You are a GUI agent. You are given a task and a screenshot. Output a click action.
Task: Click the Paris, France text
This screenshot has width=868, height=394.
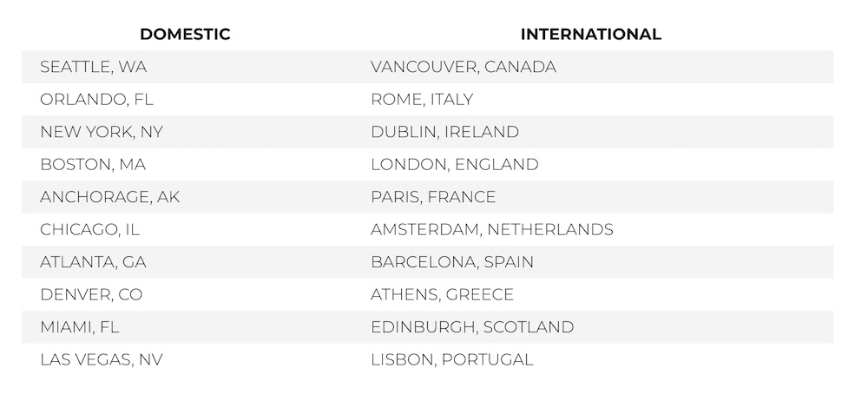(433, 197)
